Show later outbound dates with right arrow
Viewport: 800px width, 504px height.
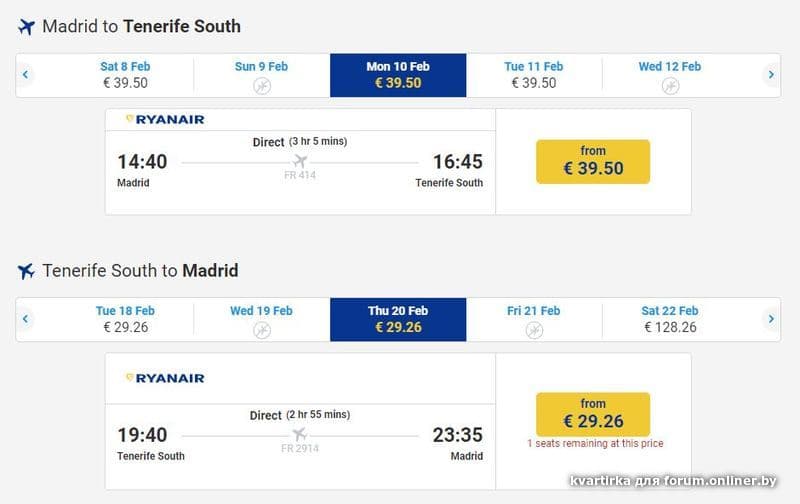click(x=771, y=75)
